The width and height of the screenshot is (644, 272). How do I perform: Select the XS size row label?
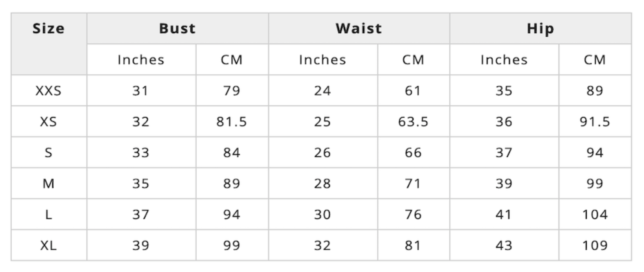coord(48,122)
